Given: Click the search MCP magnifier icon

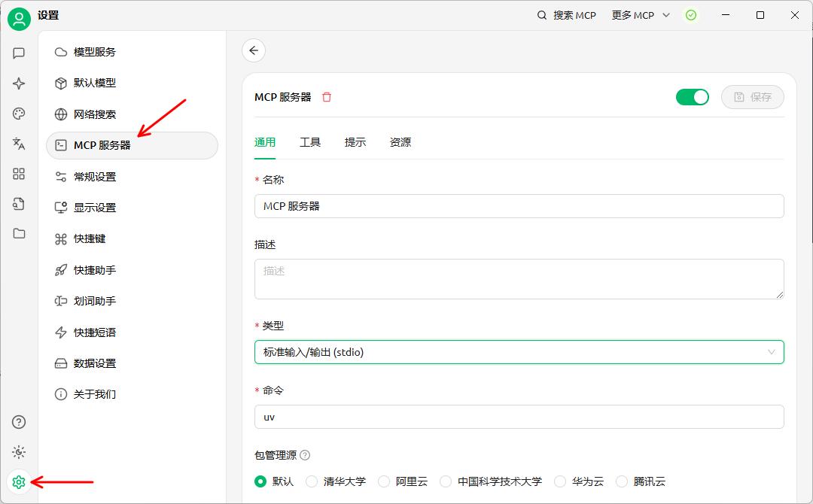Looking at the screenshot, I should [x=542, y=15].
